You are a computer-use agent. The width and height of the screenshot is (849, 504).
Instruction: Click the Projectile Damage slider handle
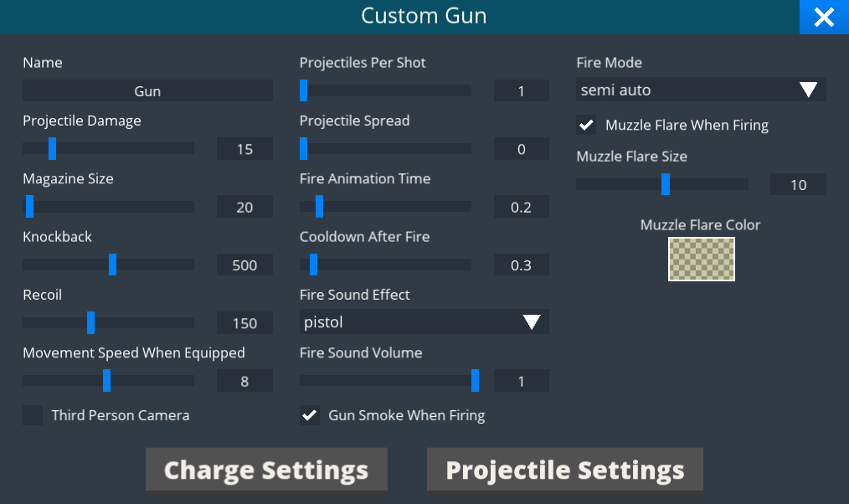[x=52, y=149]
